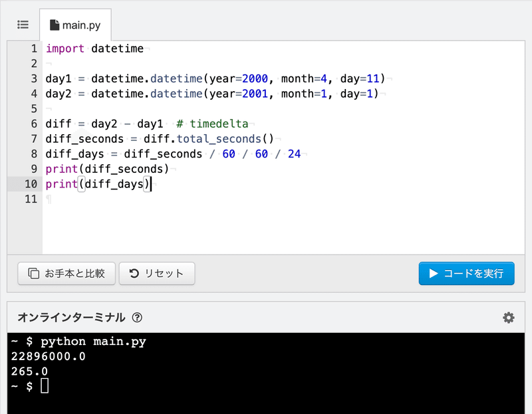The width and height of the screenshot is (532, 414).
Task: Click the terminal prompt cursor
Action: click(45, 386)
